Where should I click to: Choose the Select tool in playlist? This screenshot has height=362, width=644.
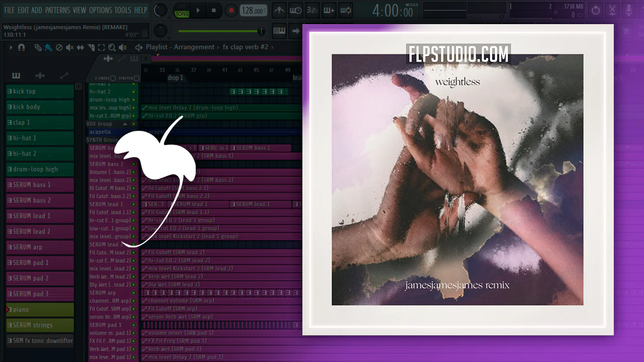click(102, 48)
